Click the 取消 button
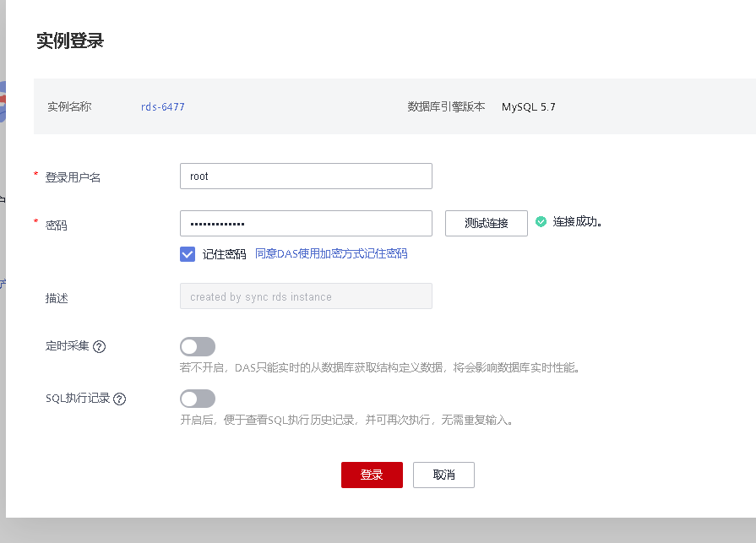This screenshot has height=543, width=756. 443,475
